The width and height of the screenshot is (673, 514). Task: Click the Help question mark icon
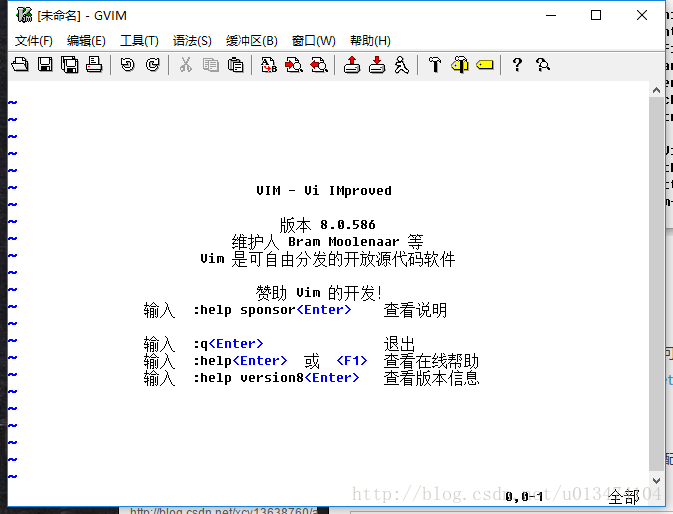(517, 65)
